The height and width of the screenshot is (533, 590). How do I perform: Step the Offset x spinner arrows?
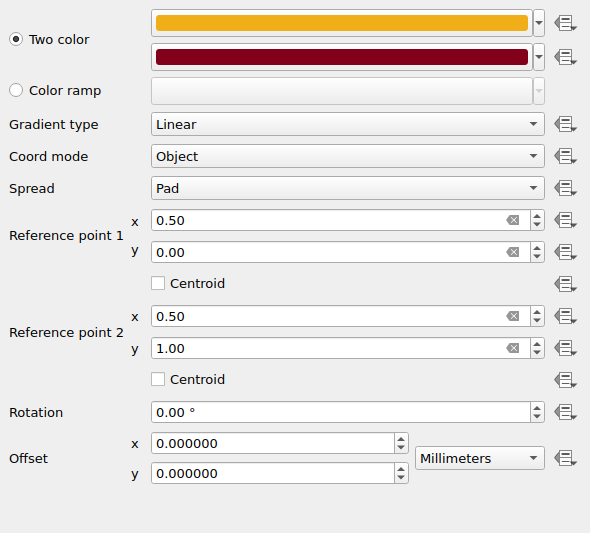point(401,443)
